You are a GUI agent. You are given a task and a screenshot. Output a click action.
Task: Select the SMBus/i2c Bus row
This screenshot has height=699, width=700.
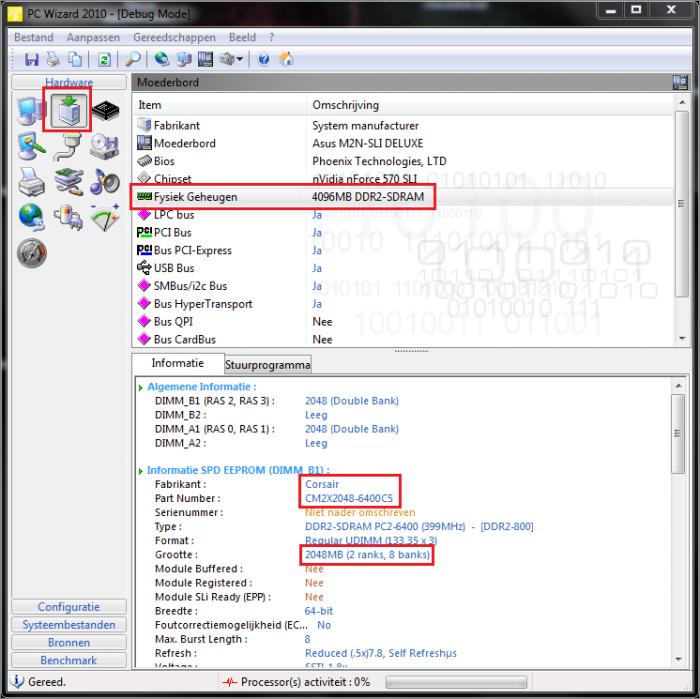click(403, 286)
